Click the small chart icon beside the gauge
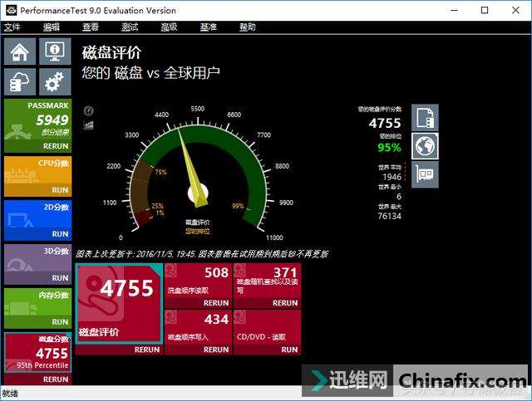This screenshot has height=401, width=532. (x=89, y=125)
